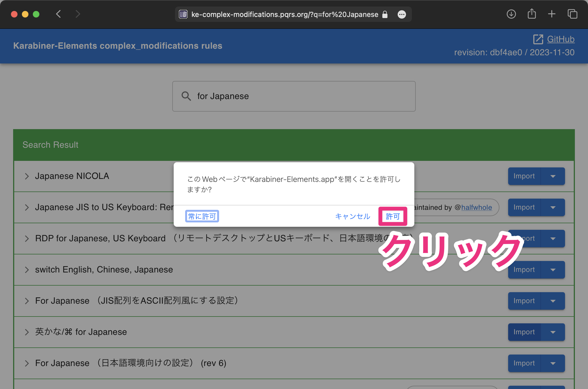Open the Import dropdown for Japanese NICOLA
Viewport: 588px width, 389px height.
point(553,176)
